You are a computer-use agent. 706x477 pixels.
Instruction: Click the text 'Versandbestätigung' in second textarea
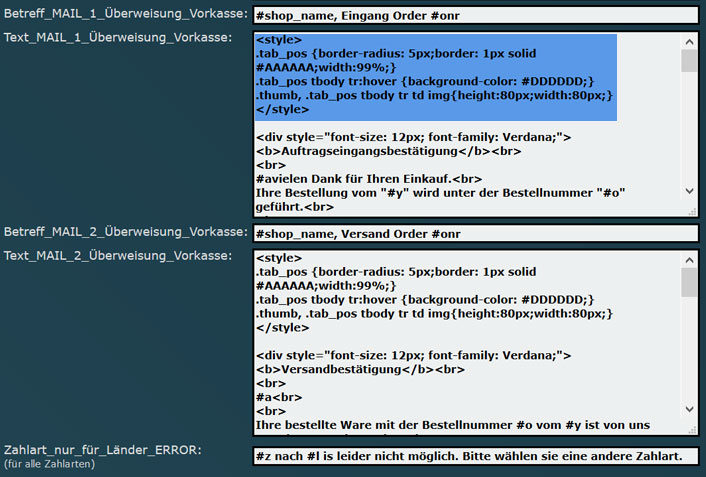341,369
